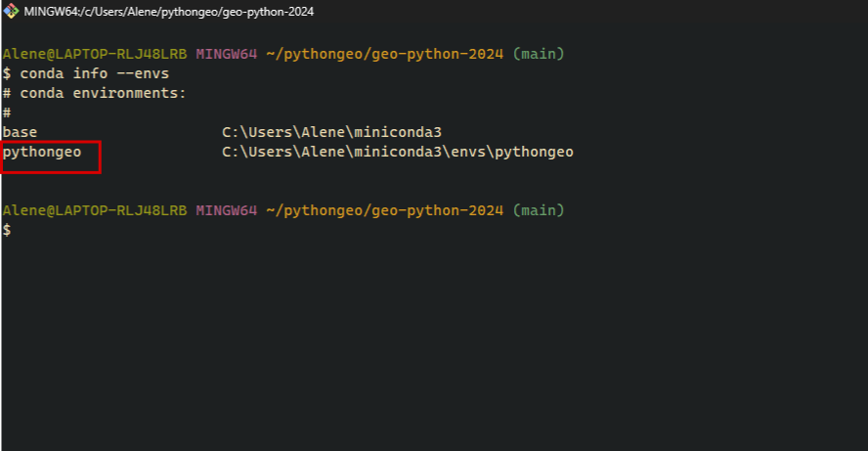Viewport: 868px width, 451px height.
Task: Click the empty $ prompt at the bottom
Action: point(7,230)
